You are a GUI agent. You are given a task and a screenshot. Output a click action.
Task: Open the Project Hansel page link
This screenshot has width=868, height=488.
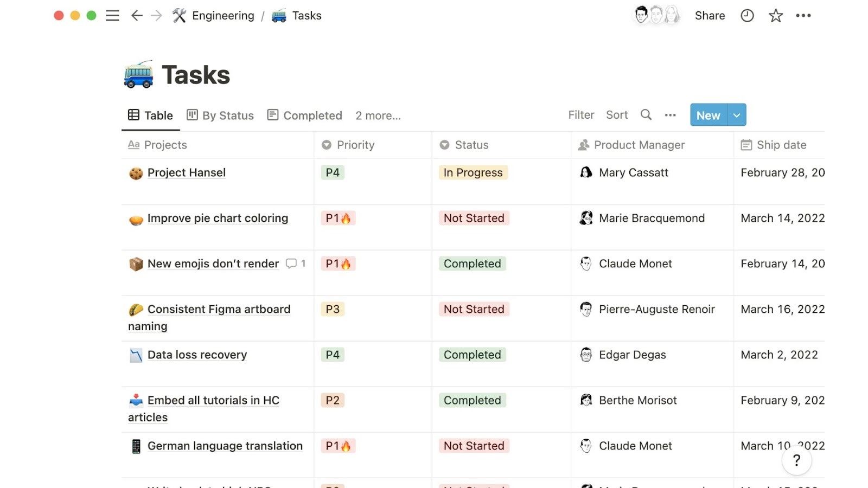coord(186,172)
